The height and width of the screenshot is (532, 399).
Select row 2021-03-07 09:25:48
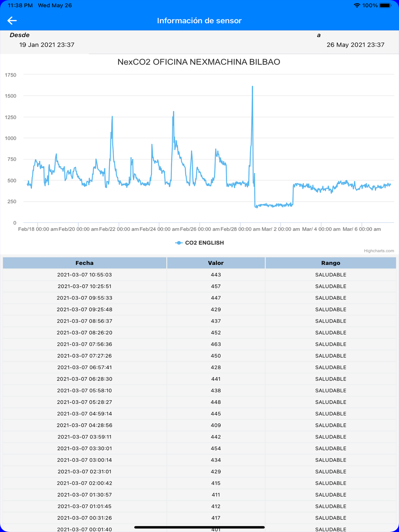point(199,309)
